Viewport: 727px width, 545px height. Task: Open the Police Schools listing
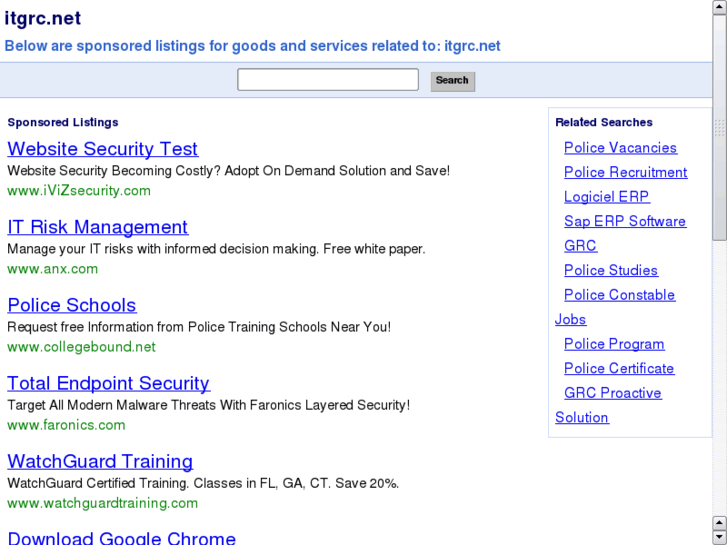coord(72,305)
